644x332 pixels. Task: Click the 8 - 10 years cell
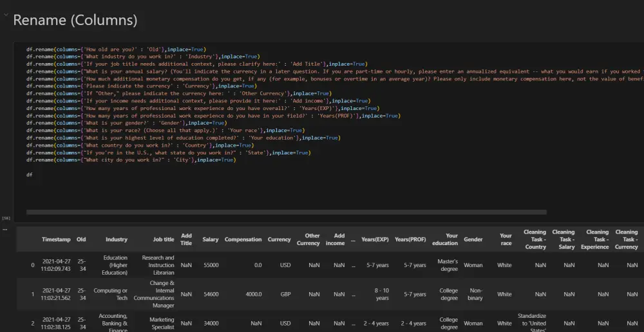[382, 294]
